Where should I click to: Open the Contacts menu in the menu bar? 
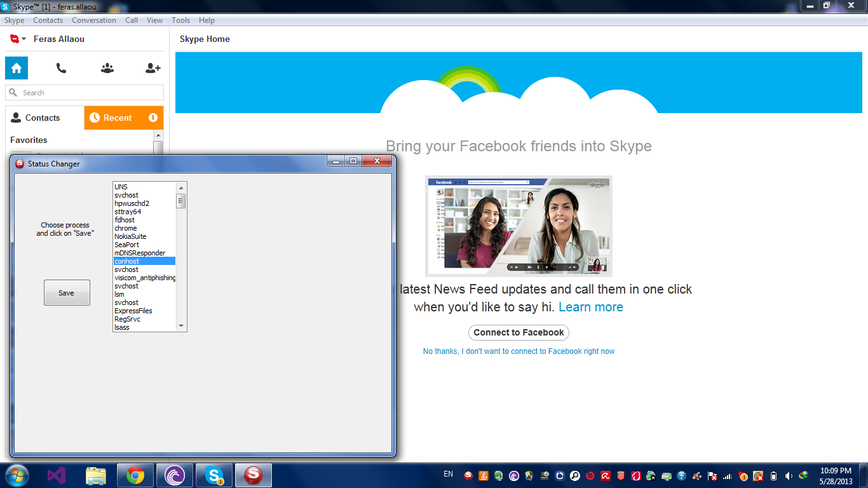[48, 20]
